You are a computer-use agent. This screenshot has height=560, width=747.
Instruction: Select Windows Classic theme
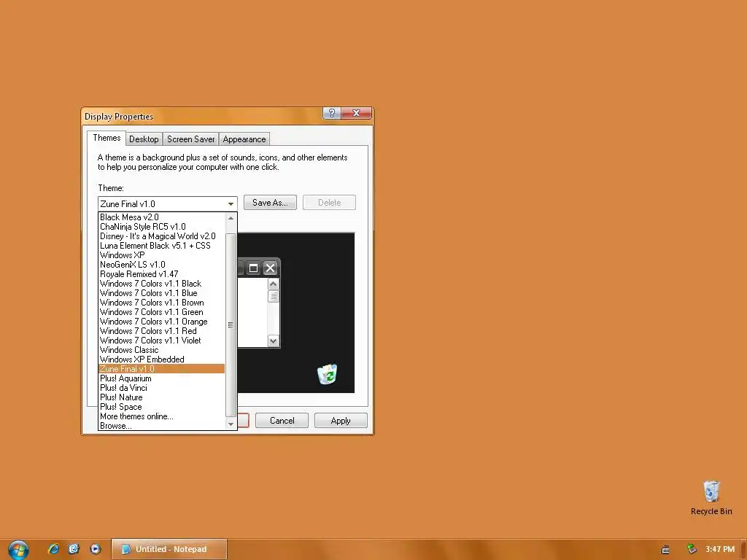point(161,350)
